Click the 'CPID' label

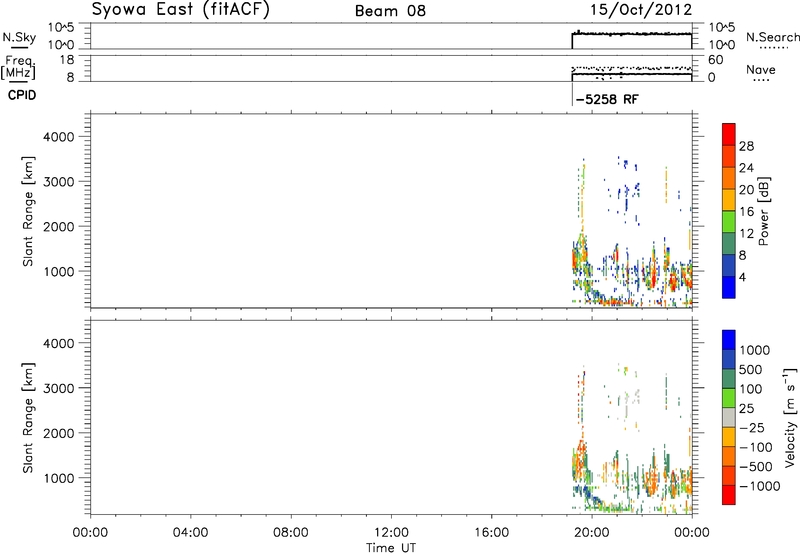click(22, 95)
